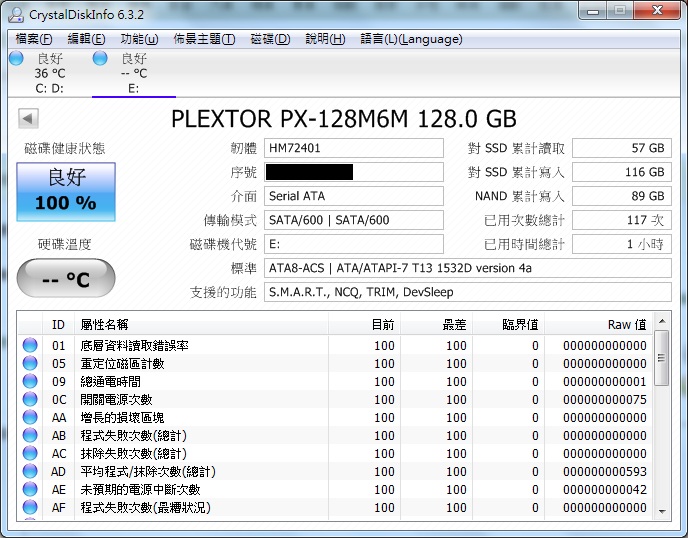Select the 增長的損壞區塊 row

coord(335,417)
